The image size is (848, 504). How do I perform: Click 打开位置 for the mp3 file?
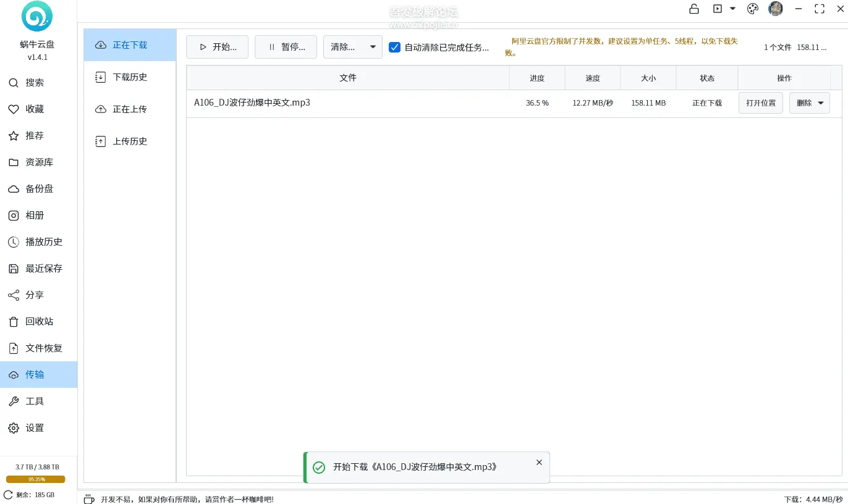click(x=761, y=103)
